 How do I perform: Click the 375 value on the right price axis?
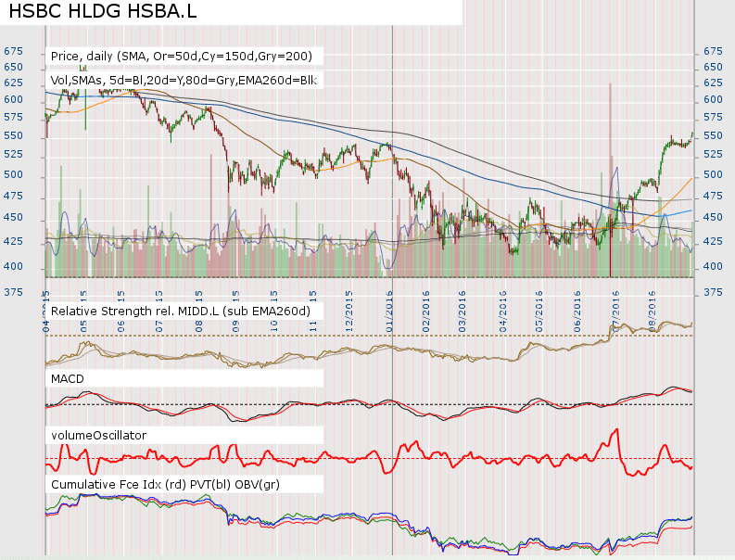pyautogui.click(x=713, y=292)
